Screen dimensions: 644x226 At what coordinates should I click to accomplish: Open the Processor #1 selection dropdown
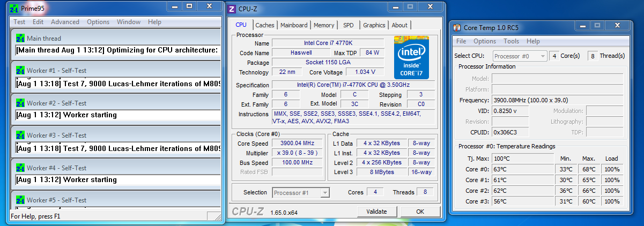(301, 192)
